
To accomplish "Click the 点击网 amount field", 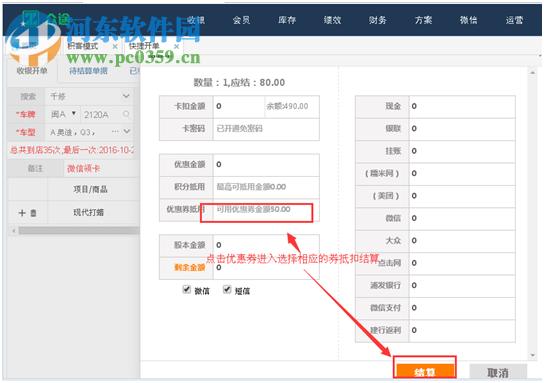I will click(x=462, y=263).
